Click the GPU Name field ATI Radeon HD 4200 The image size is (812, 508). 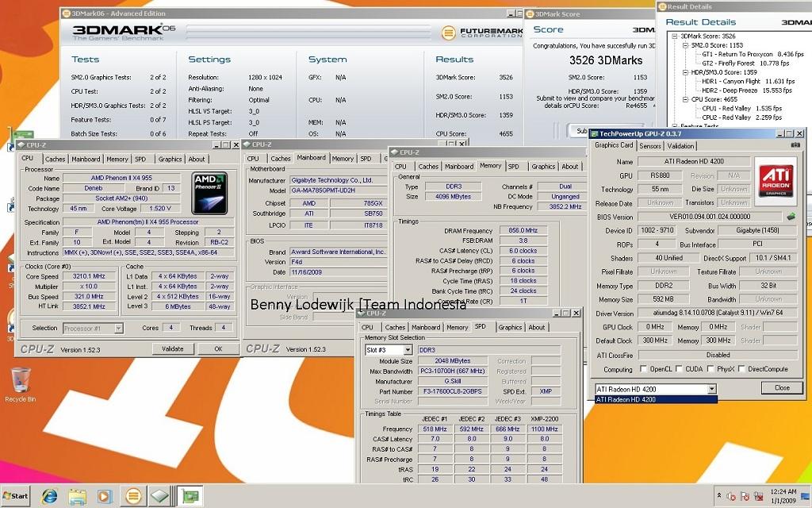[694, 161]
